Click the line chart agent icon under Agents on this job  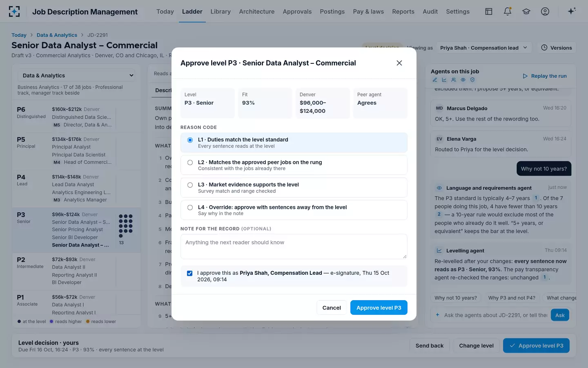tap(444, 80)
